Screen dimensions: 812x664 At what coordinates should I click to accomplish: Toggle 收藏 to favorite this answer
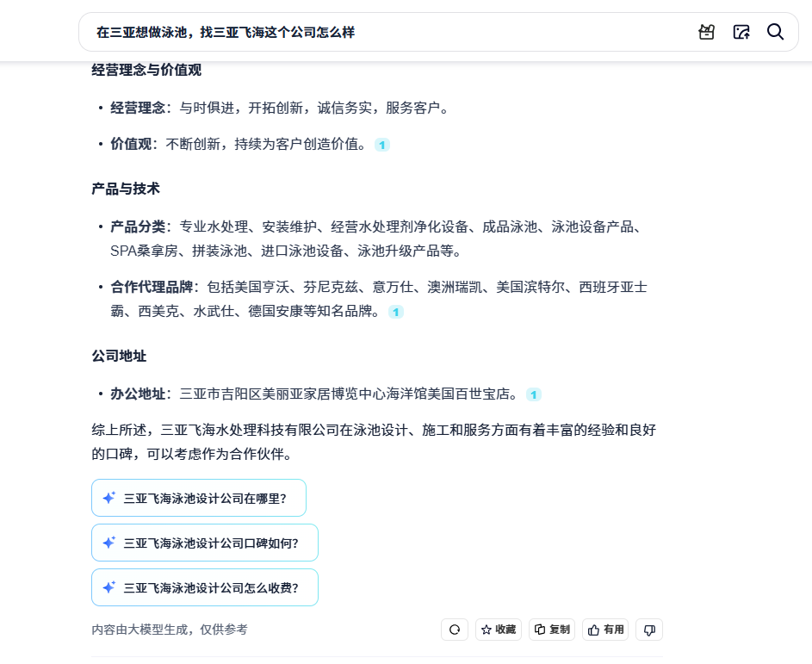click(x=499, y=630)
